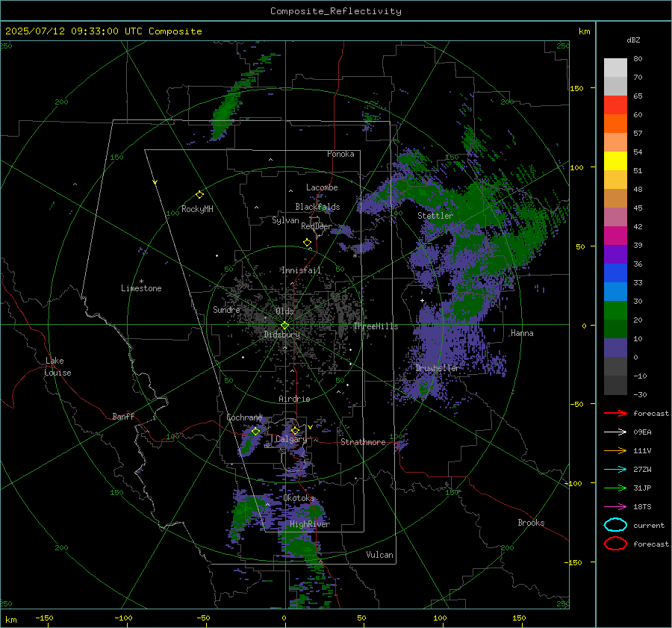The image size is (672, 628).
Task: Click the Vulcan city label
Action: point(379,555)
